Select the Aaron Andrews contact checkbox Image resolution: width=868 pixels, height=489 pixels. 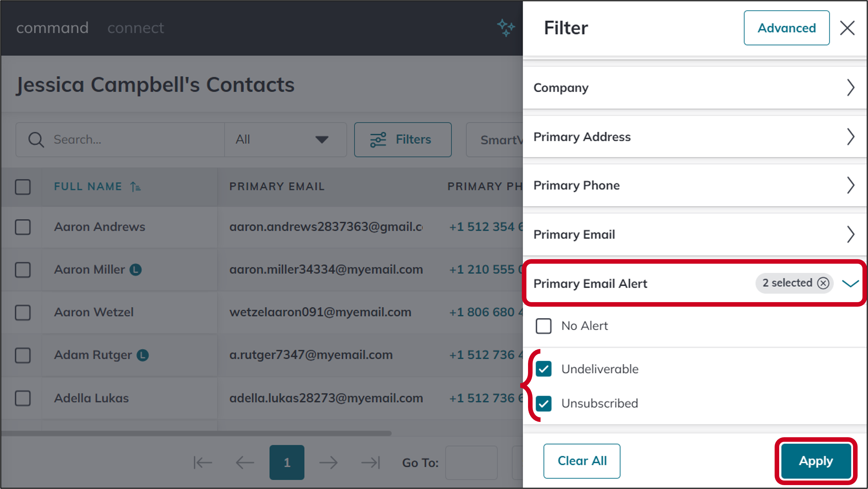point(22,228)
